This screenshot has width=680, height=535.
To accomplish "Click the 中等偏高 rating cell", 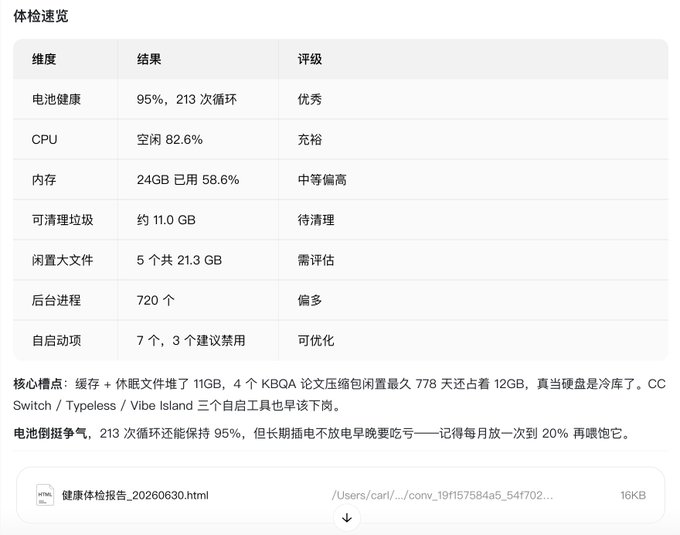I will click(x=322, y=179).
